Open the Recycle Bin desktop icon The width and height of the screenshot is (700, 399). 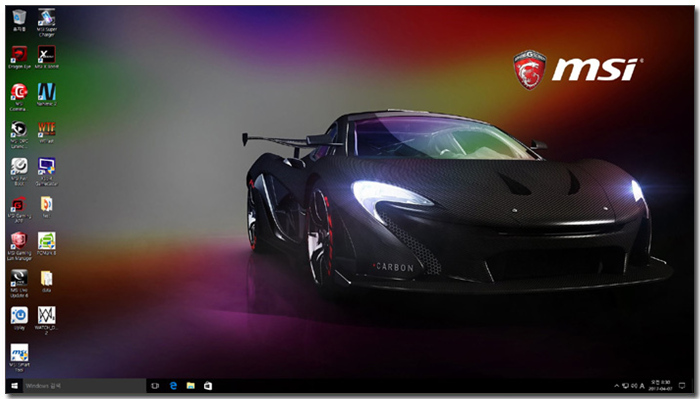point(19,21)
